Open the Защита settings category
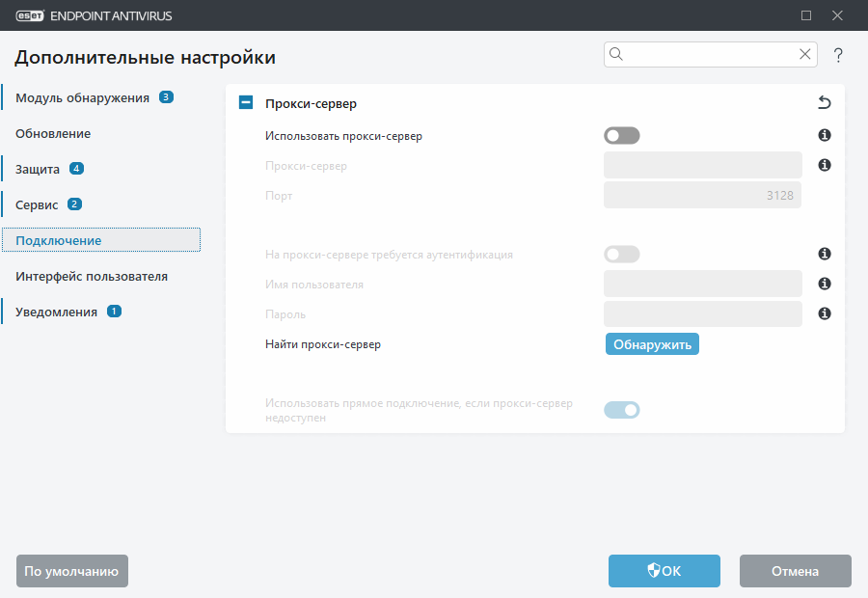 tap(38, 169)
